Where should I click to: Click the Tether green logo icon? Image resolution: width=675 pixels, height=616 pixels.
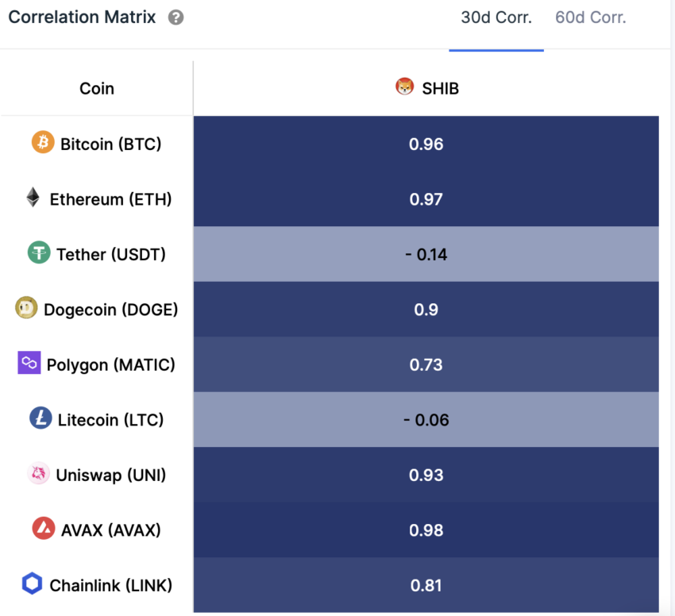pos(39,252)
